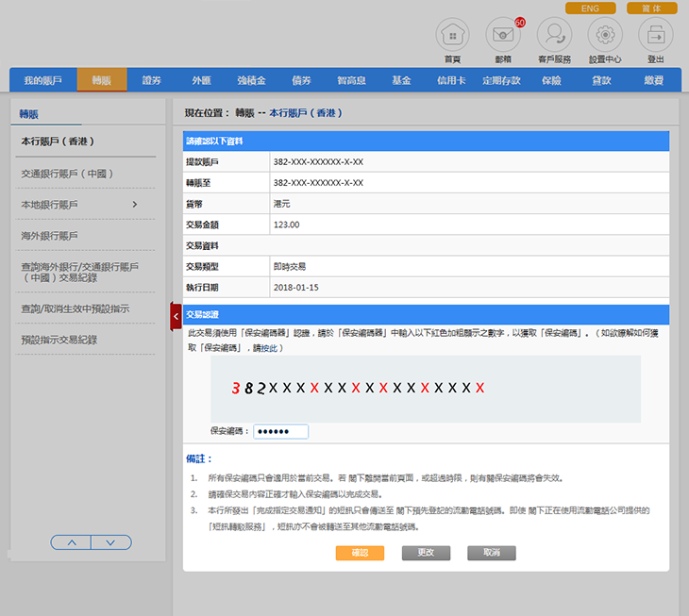Screen dimensions: 689x616
Task: Click the 確認 confirm button
Action: point(360,553)
